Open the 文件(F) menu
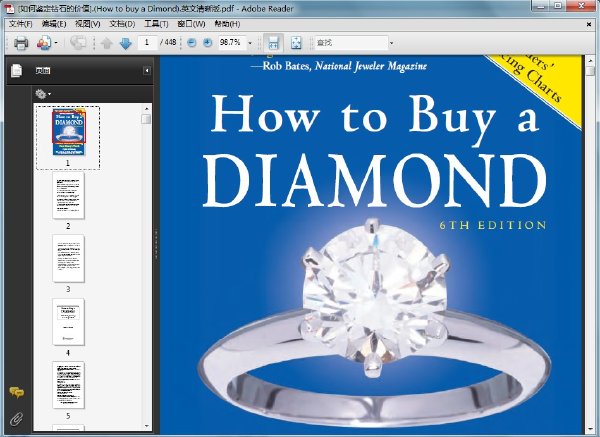Viewport: 600px width, 437px height. (x=20, y=24)
